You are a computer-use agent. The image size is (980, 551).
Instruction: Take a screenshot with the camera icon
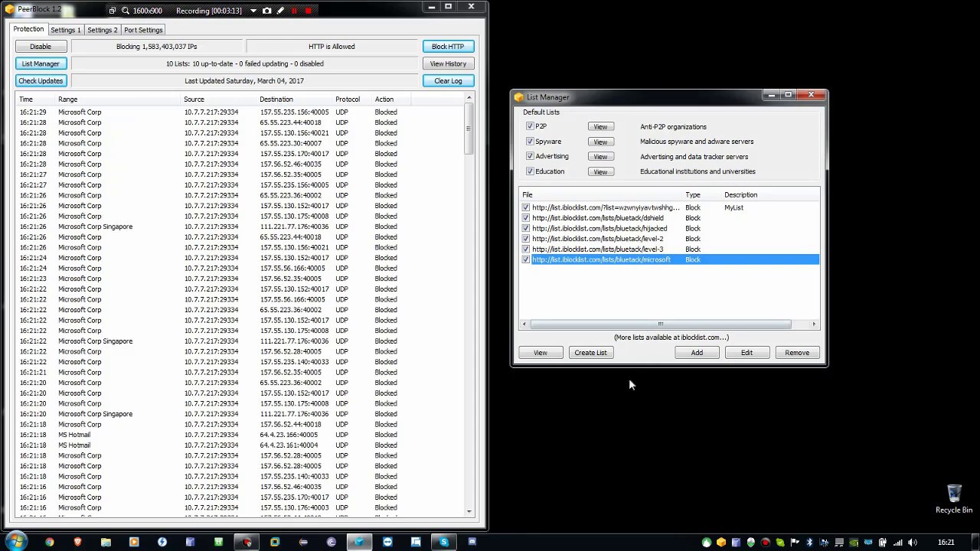[266, 11]
